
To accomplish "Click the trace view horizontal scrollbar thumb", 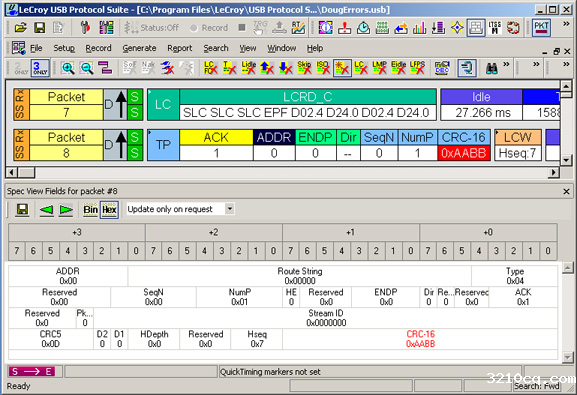I will (26, 172).
